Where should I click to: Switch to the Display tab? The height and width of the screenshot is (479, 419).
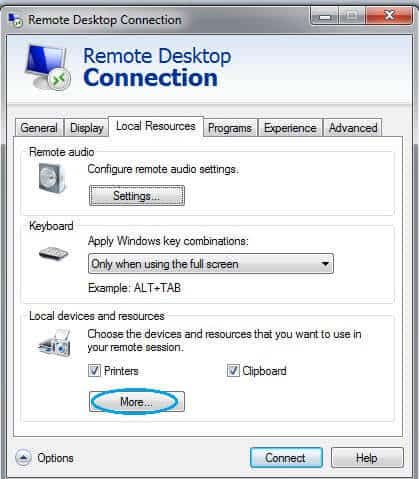click(x=87, y=128)
